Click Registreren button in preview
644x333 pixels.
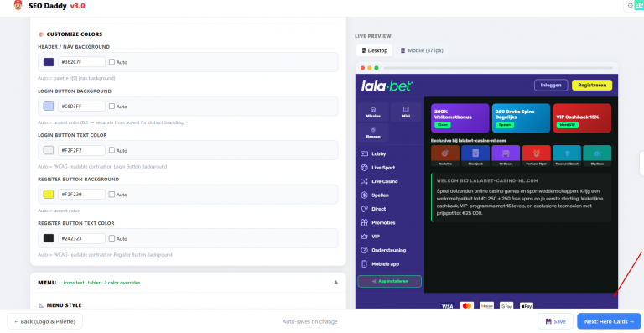pyautogui.click(x=592, y=85)
